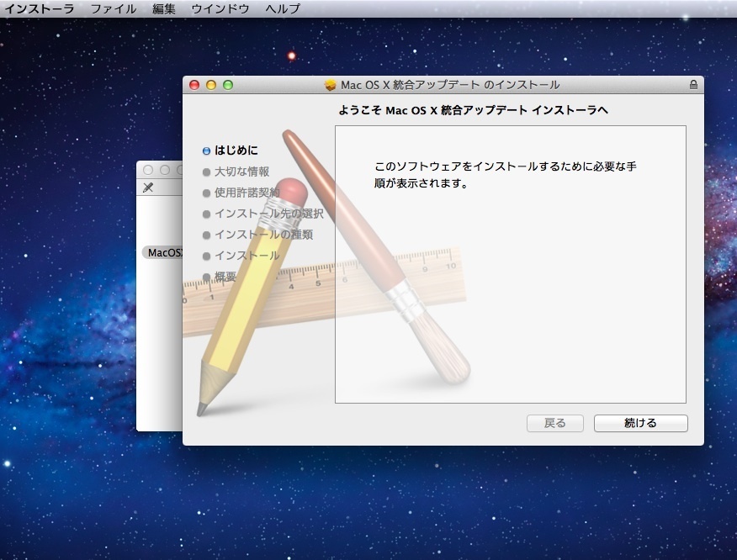Click the package icon in installer title
This screenshot has width=737, height=560.
[331, 85]
